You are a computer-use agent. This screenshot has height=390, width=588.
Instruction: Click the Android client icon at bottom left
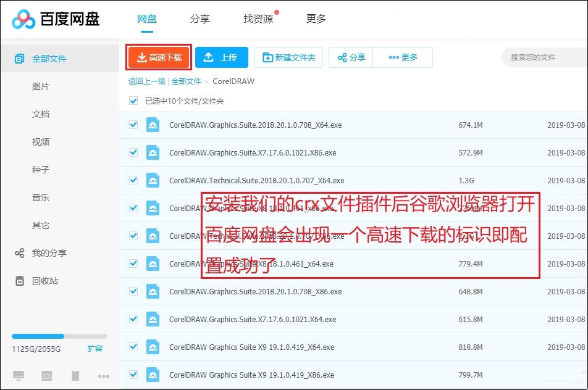(46, 375)
